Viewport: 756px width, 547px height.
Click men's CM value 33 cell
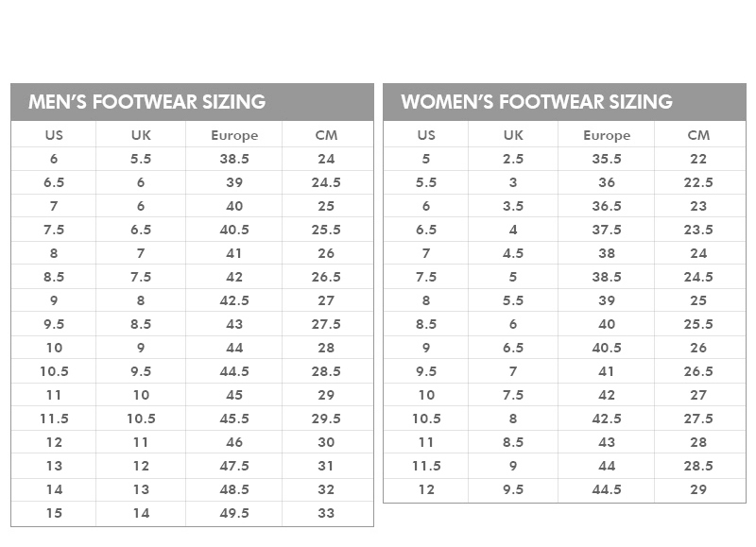[x=326, y=513]
